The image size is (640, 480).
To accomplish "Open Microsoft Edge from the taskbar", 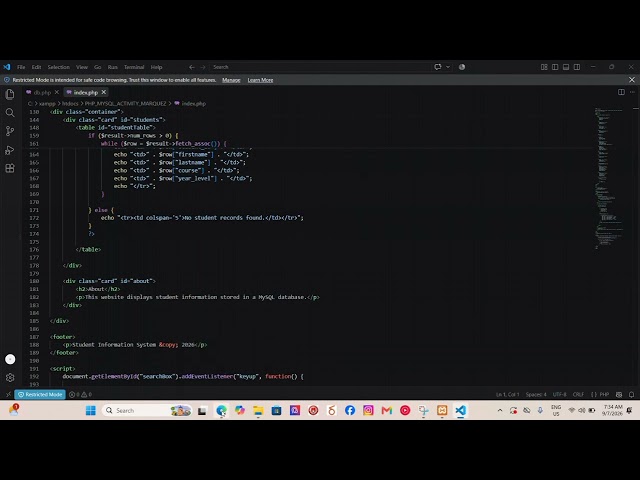I will (x=221, y=410).
